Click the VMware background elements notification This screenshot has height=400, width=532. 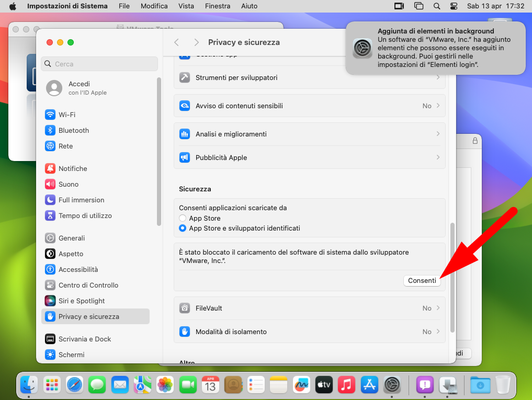click(435, 48)
